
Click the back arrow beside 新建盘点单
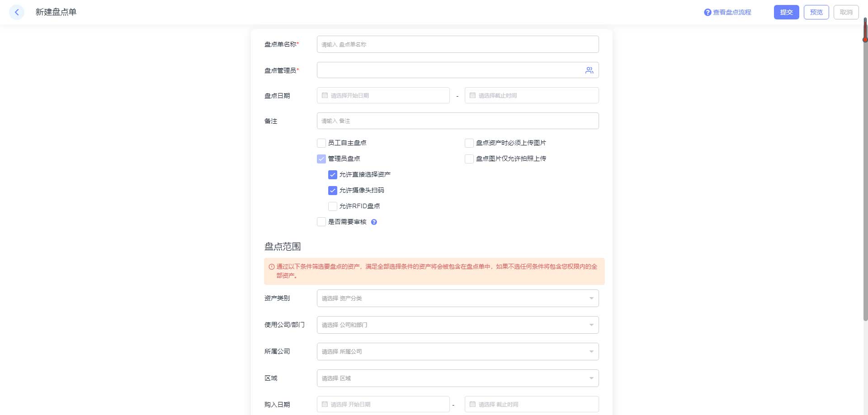[x=16, y=12]
